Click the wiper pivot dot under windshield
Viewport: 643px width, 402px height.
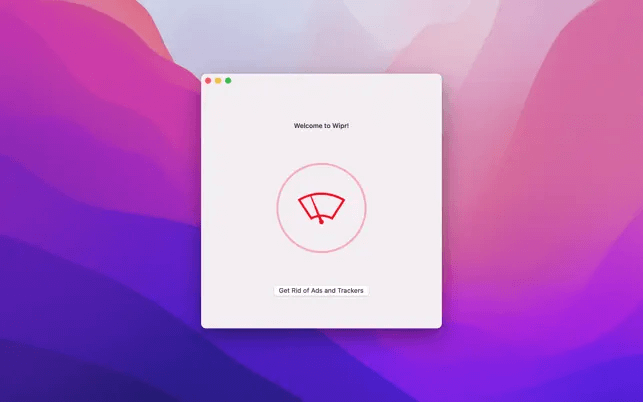coord(321,223)
